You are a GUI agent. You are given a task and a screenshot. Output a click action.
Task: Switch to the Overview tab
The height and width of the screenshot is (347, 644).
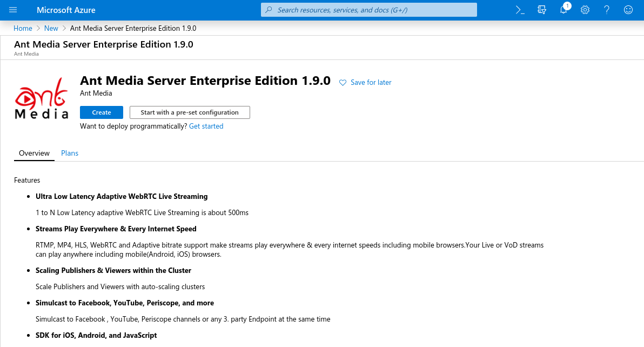click(34, 153)
